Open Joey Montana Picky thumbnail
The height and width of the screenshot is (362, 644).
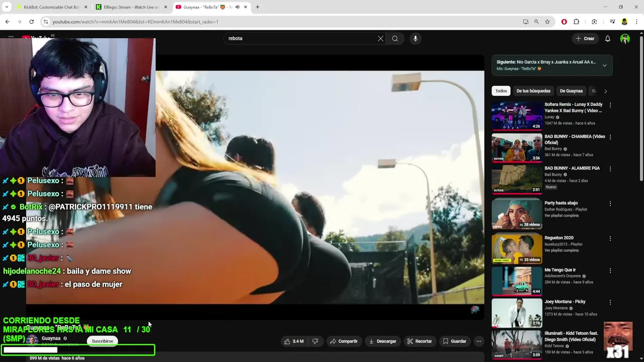[x=517, y=313]
